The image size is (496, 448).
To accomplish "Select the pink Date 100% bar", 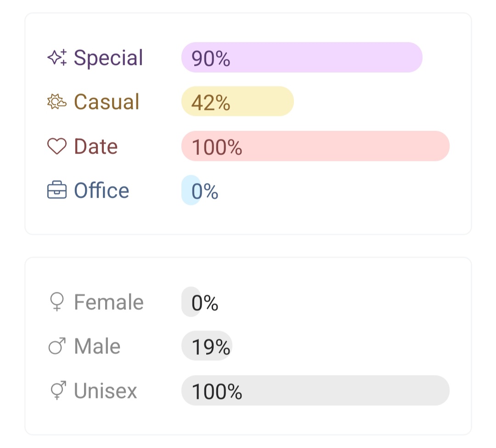I will (x=315, y=146).
